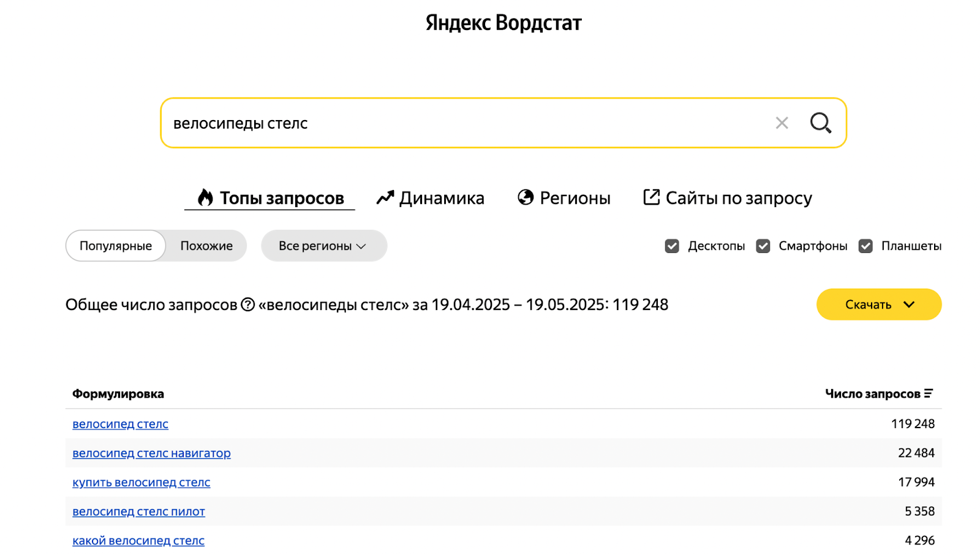
Task: Click the sort icon beside Число запросов
Action: (x=929, y=393)
